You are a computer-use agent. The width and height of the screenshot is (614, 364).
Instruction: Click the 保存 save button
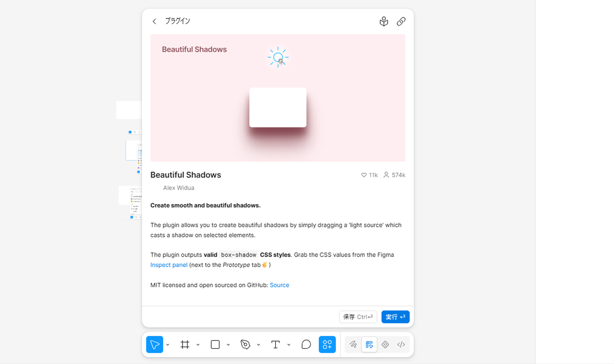358,317
